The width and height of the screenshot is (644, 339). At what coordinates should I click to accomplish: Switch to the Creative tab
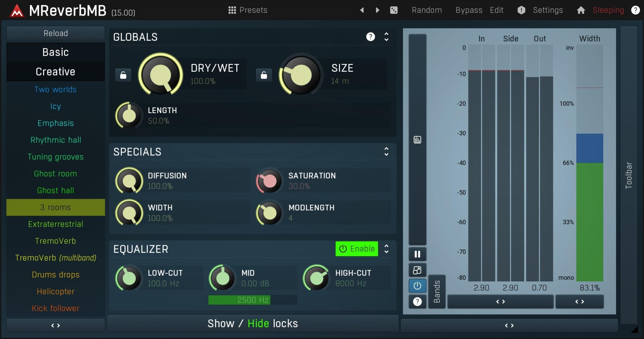point(56,71)
